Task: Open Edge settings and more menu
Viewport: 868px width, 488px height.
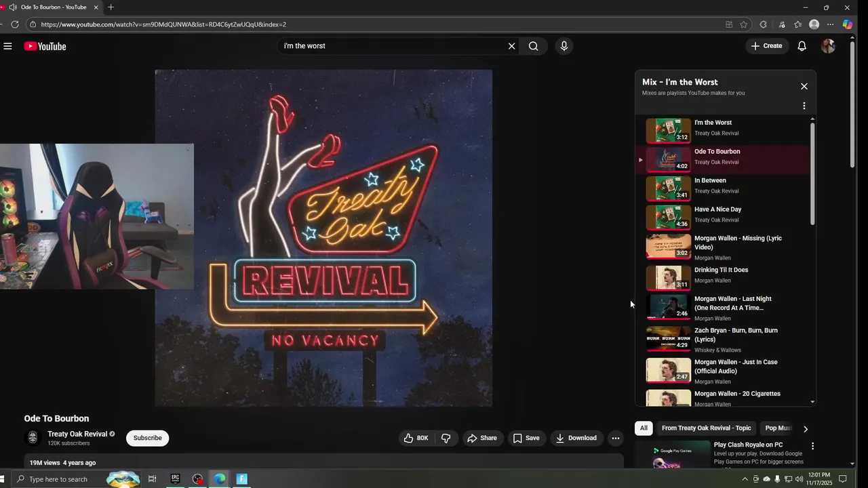Action: pos(831,24)
